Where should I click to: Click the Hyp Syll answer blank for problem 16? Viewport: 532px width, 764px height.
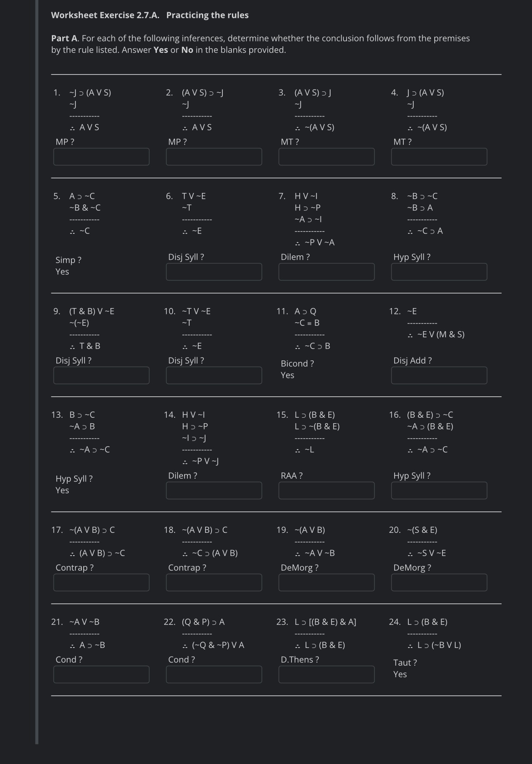tap(439, 491)
